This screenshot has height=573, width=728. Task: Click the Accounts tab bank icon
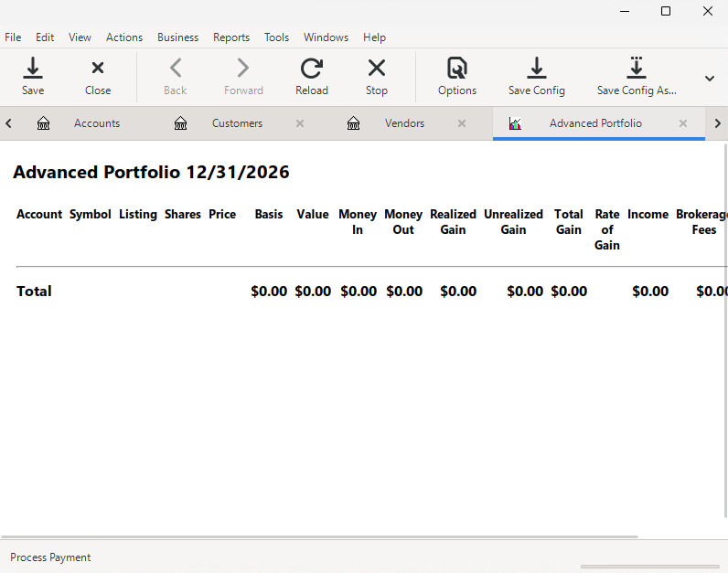click(43, 123)
